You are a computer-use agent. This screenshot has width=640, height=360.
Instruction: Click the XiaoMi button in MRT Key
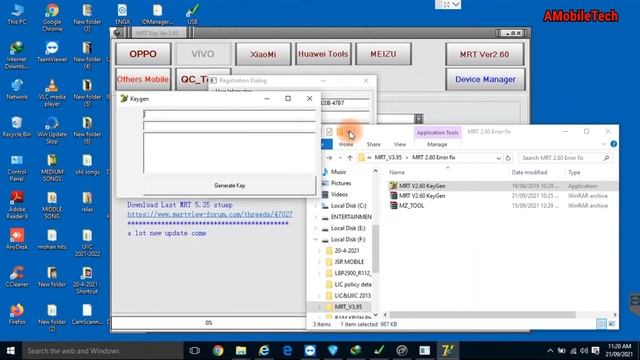[263, 54]
